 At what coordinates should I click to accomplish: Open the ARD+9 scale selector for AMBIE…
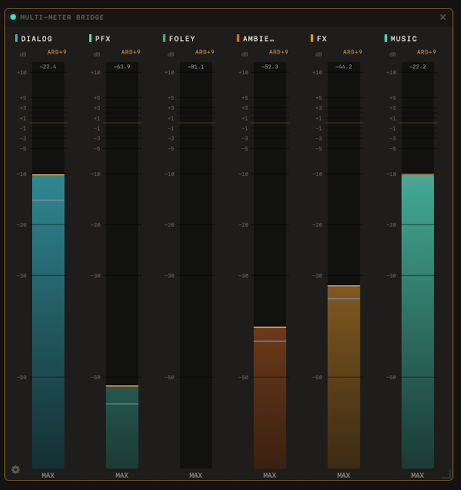[279, 52]
